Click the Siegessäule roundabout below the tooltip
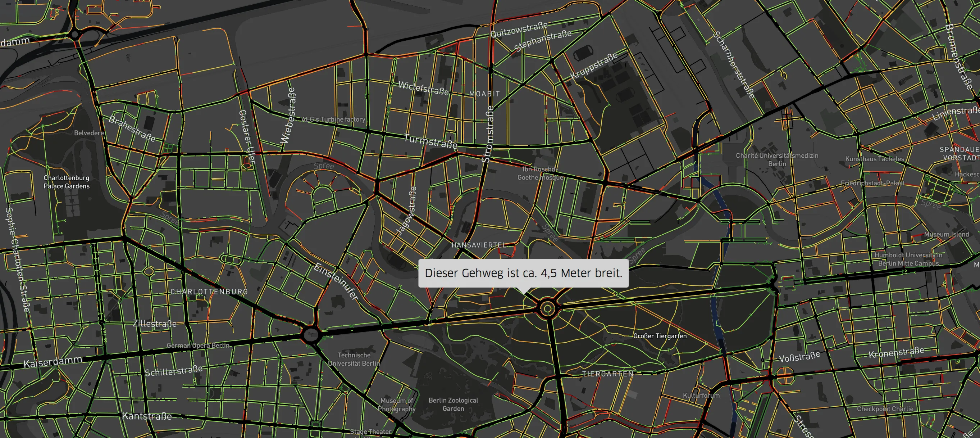Image resolution: width=980 pixels, height=438 pixels. tap(547, 308)
